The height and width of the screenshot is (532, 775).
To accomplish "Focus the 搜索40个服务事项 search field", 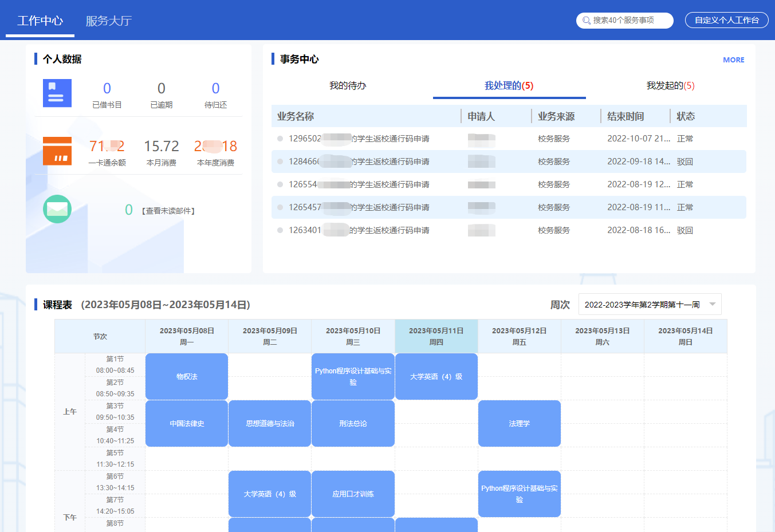I will 625,21.
